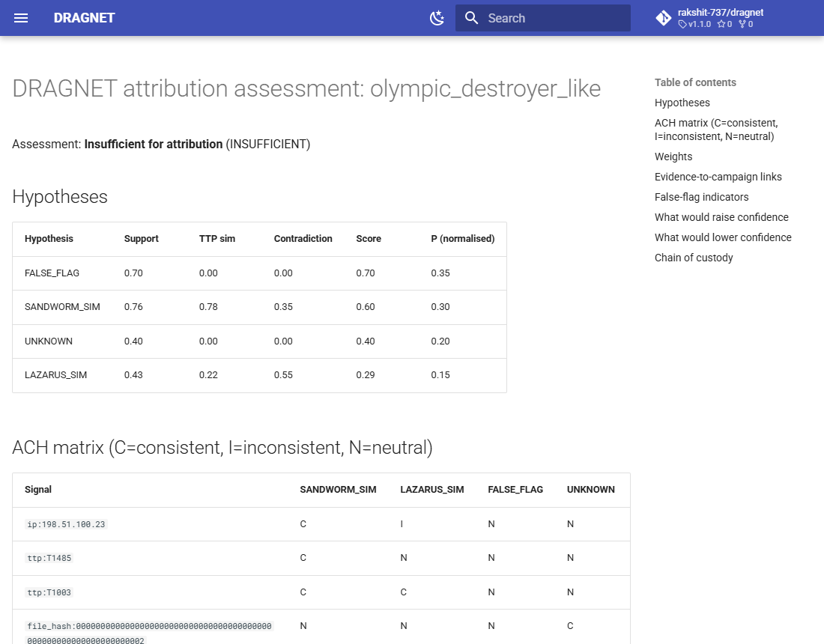Open Evidence-to-campaign links section
The width and height of the screenshot is (824, 644).
click(x=718, y=177)
